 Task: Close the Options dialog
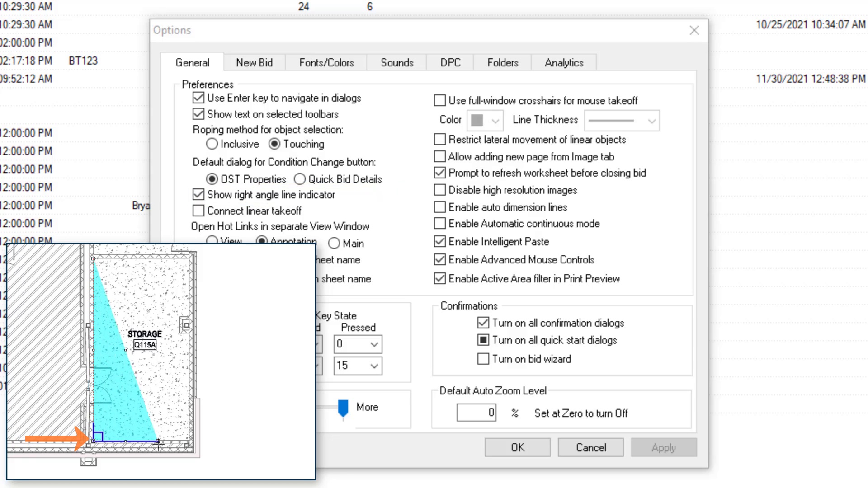(x=694, y=30)
